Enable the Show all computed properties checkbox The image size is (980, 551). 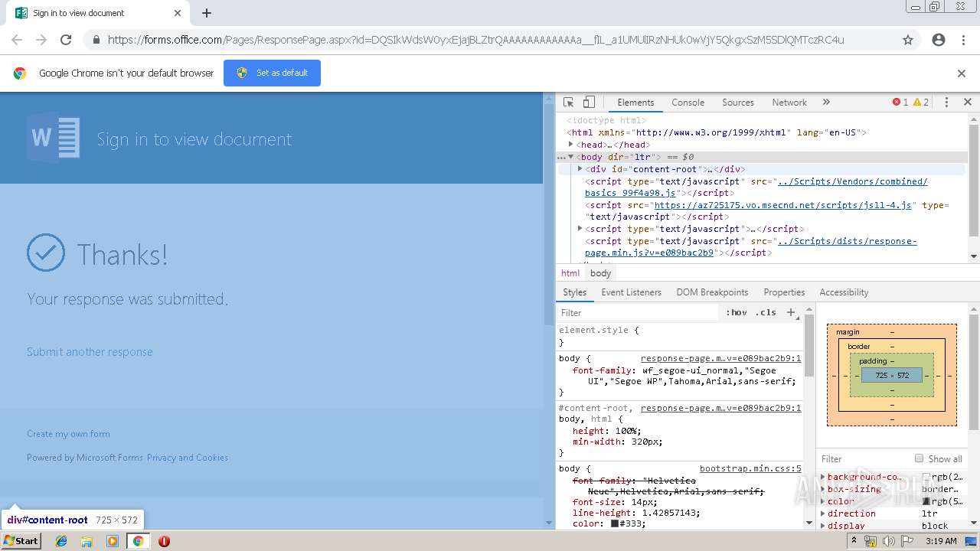(919, 458)
